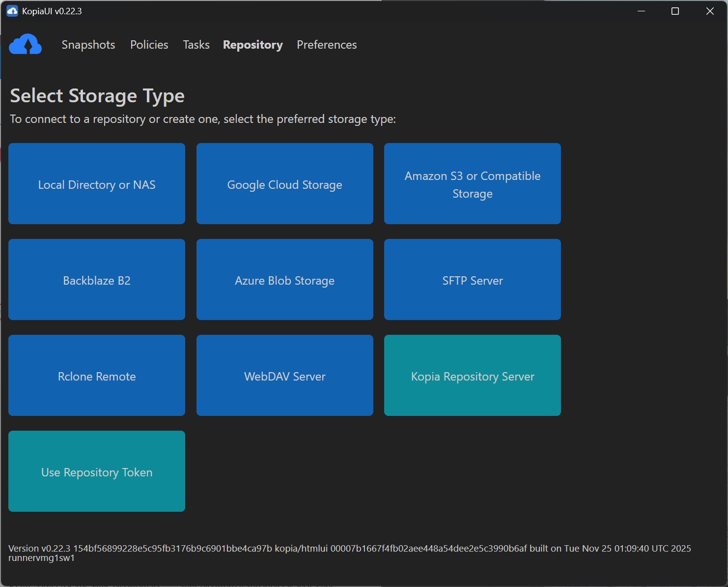Switch to the Policies tab
The width and height of the screenshot is (728, 587).
[149, 45]
